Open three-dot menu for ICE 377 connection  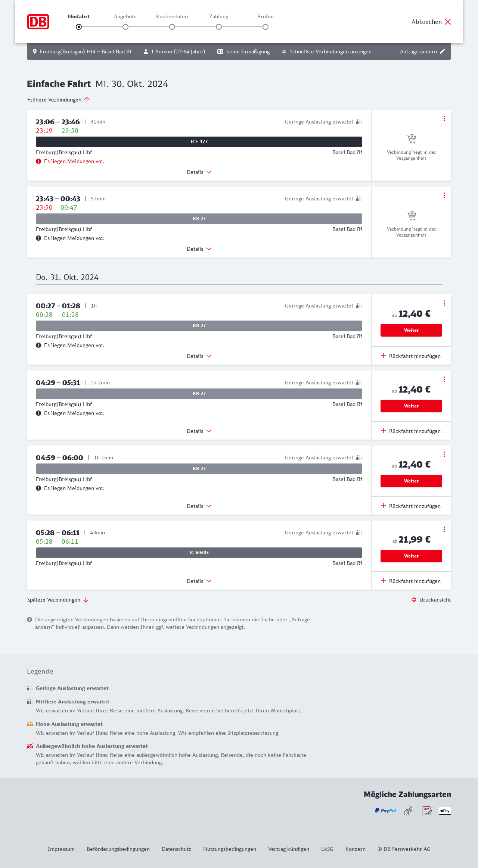(x=444, y=118)
